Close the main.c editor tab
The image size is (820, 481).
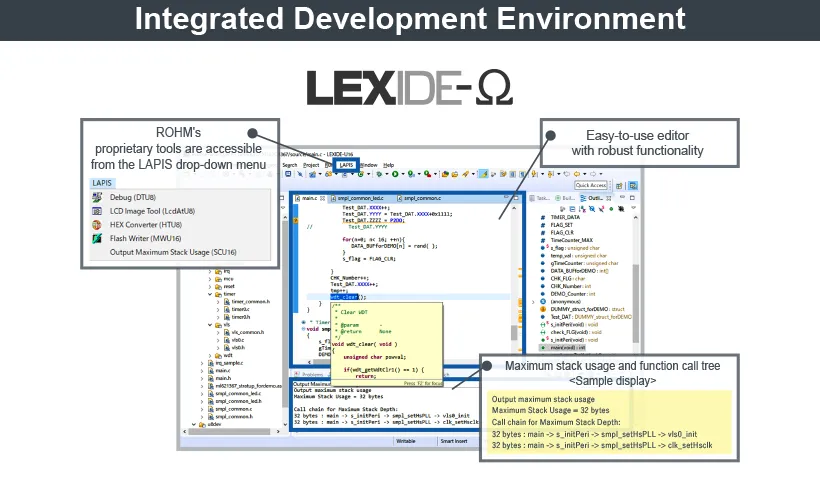point(323,198)
